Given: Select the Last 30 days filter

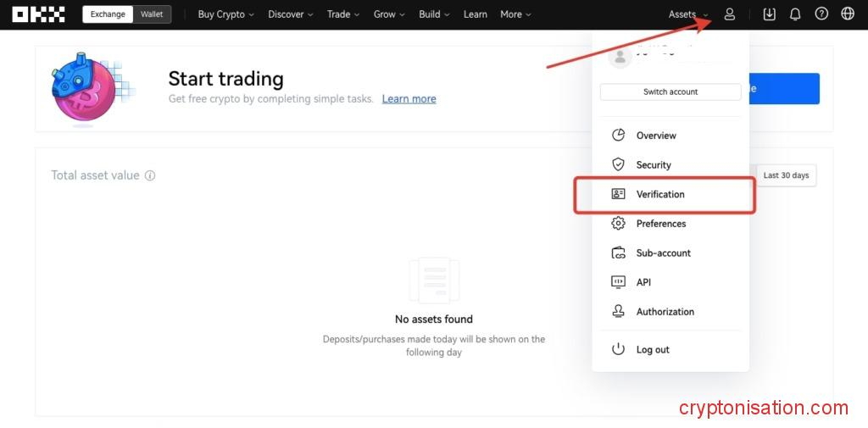Looking at the screenshot, I should [x=786, y=175].
